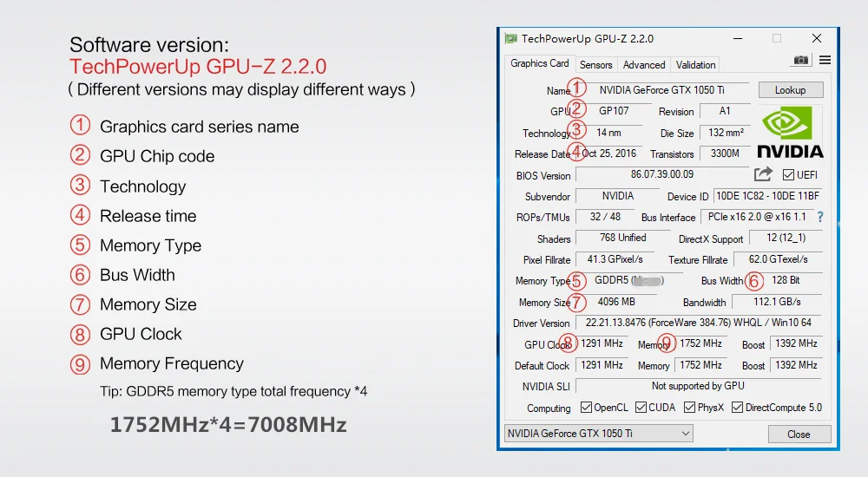Image resolution: width=868 pixels, height=477 pixels.
Task: Click the 'Computing' label in GPU-Z
Action: [549, 408]
